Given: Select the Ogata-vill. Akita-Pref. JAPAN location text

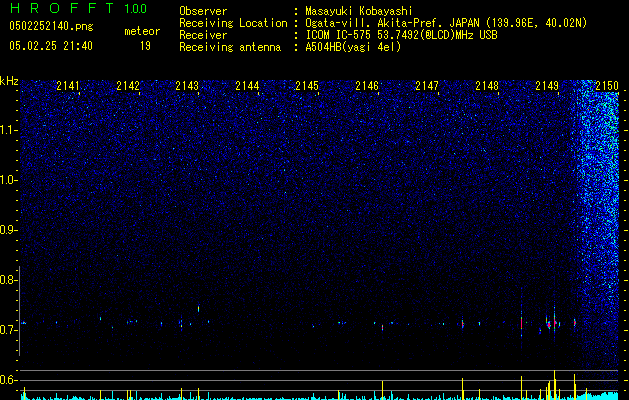Looking at the screenshot, I should 446,23.
